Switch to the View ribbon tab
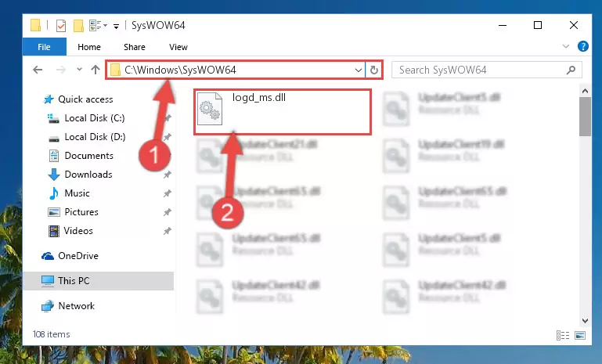The image size is (602, 364). 178,47
